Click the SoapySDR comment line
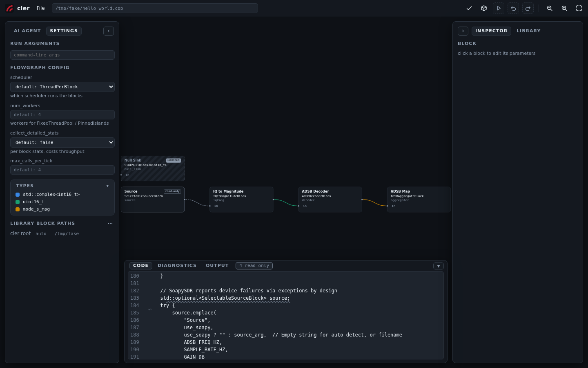 [x=249, y=291]
